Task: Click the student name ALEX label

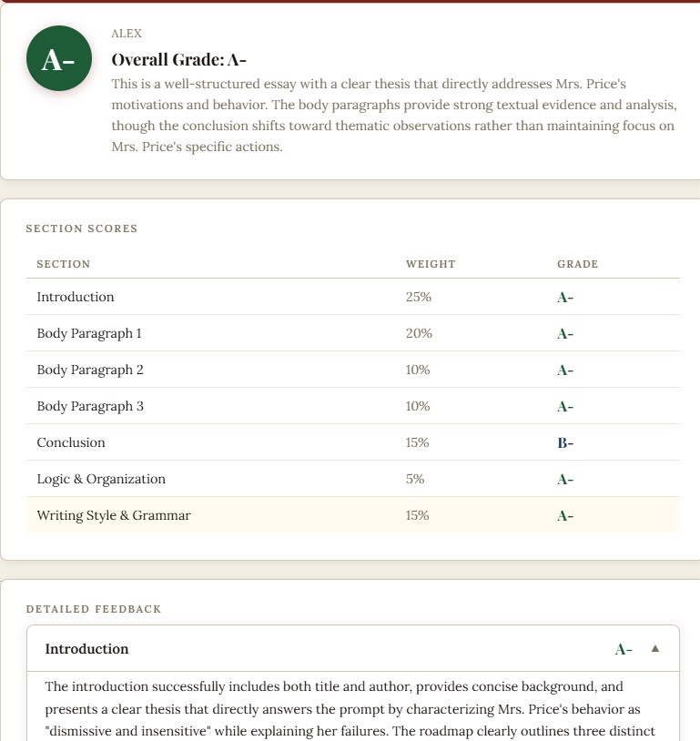Action: point(127,34)
